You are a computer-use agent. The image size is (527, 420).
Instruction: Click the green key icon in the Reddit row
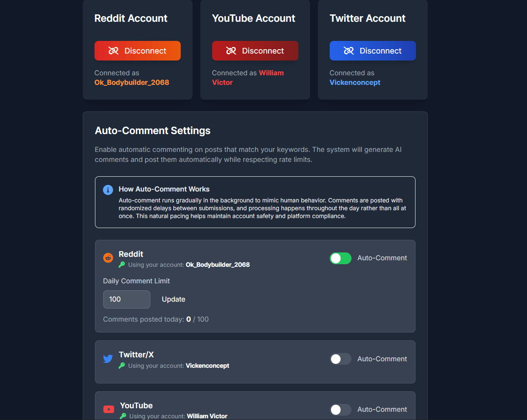pos(122,265)
